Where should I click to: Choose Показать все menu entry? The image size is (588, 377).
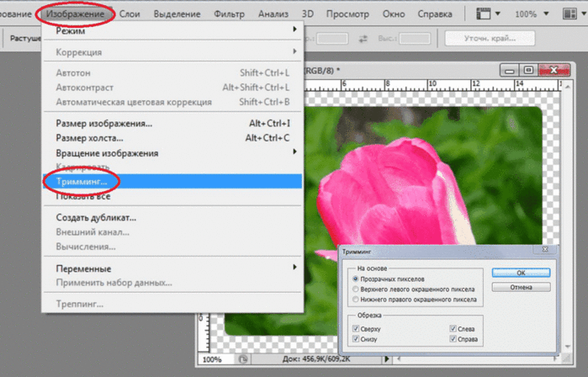172,196
